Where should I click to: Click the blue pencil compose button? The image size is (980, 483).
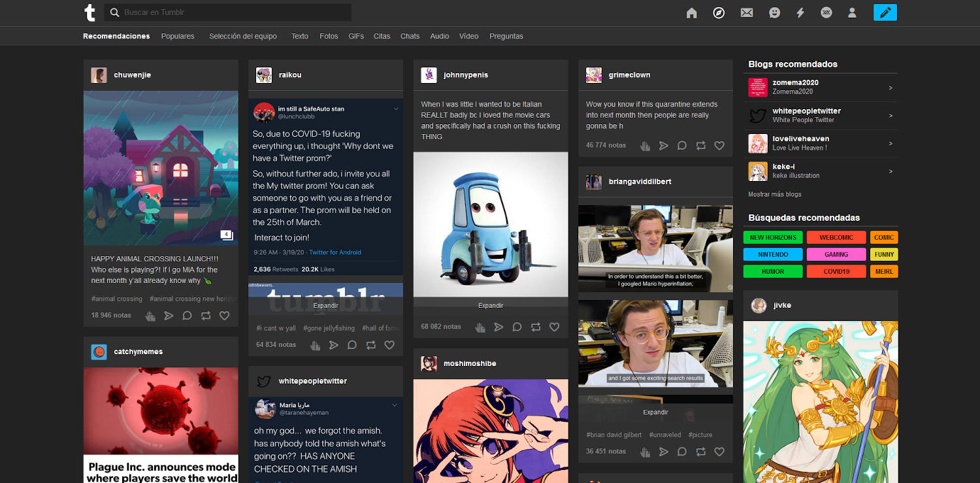885,12
